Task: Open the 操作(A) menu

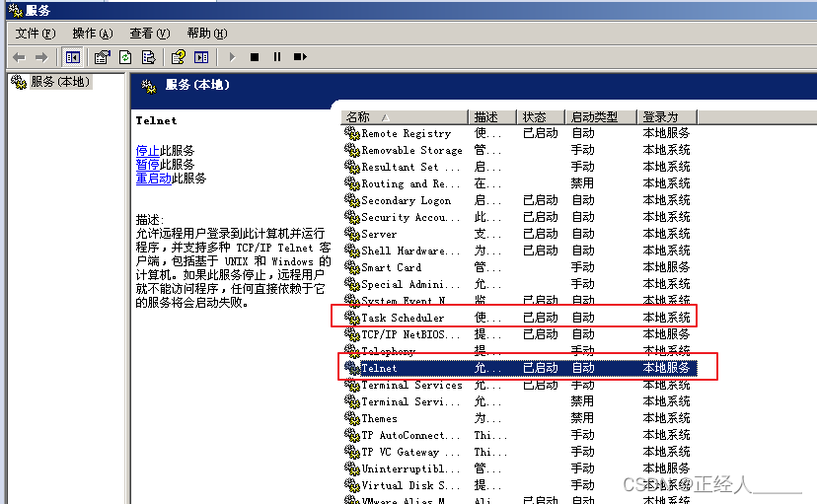Action: coord(93,34)
